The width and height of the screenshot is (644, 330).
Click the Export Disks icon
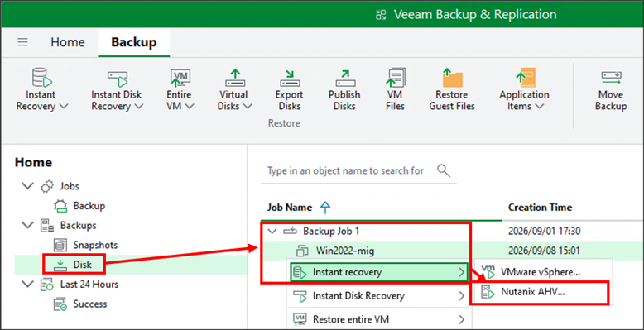click(x=290, y=78)
